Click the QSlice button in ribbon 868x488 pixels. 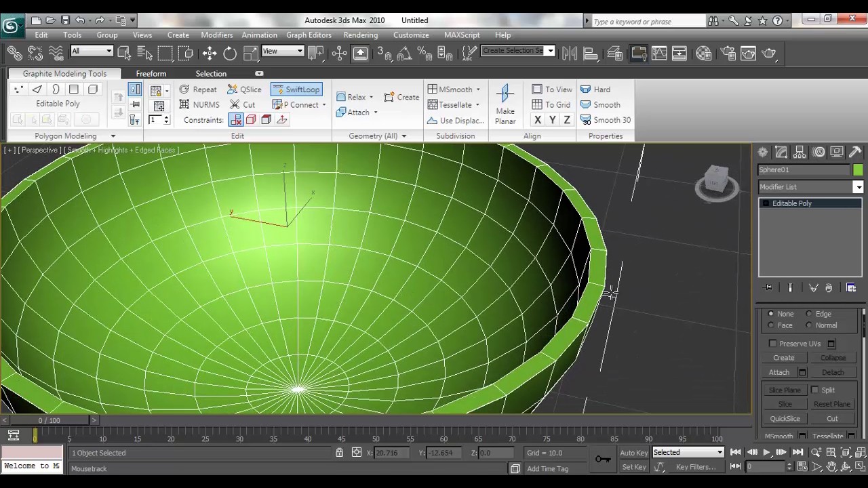[244, 89]
